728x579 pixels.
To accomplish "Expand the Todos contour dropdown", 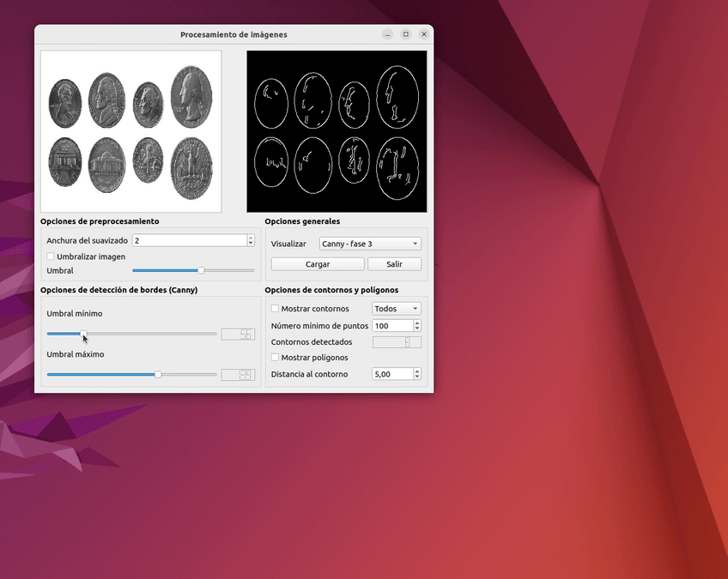I will 396,309.
